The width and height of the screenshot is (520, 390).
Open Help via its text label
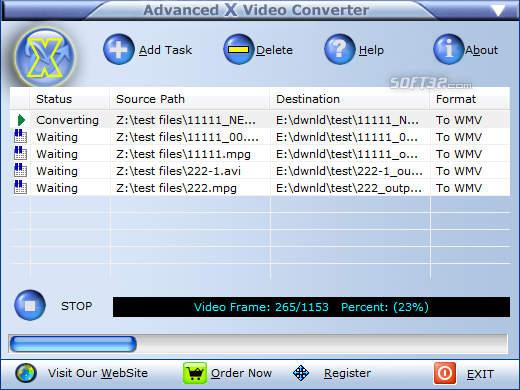point(371,50)
